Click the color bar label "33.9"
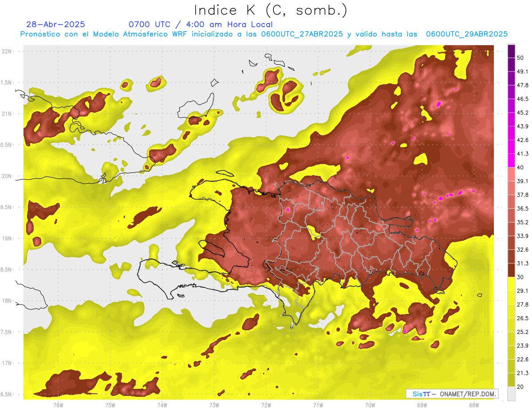The image size is (532, 411). click(x=523, y=236)
